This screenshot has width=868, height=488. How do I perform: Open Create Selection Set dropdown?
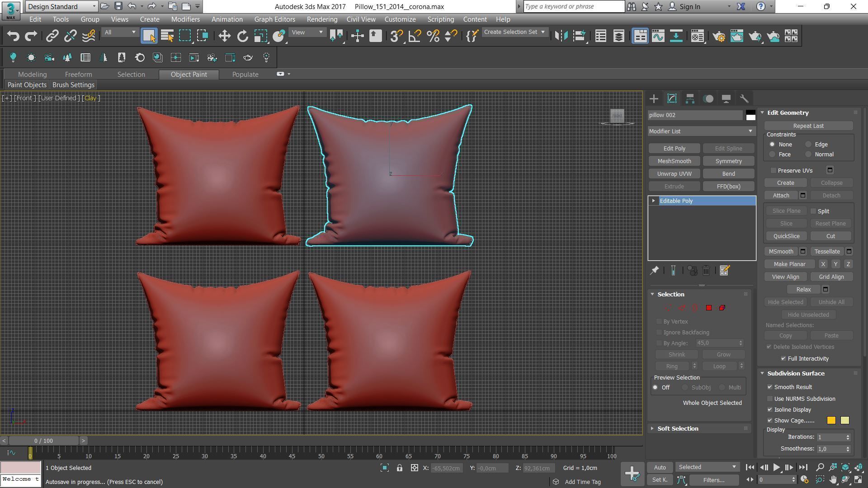pyautogui.click(x=514, y=32)
